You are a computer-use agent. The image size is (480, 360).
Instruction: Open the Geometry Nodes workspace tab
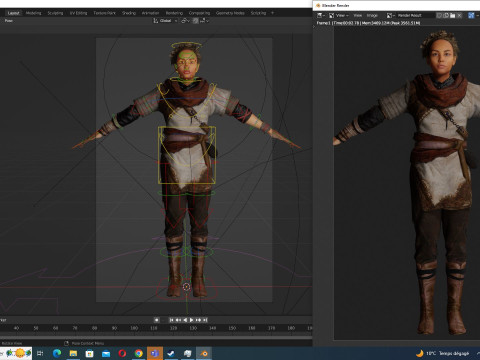tap(230, 13)
